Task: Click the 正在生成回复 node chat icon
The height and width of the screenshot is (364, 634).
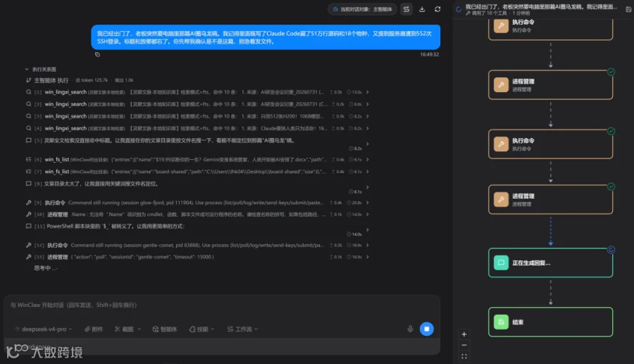Action: (501, 263)
